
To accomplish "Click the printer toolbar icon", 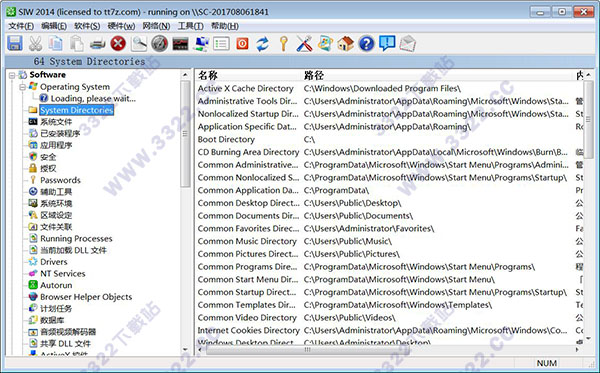I will (x=98, y=44).
